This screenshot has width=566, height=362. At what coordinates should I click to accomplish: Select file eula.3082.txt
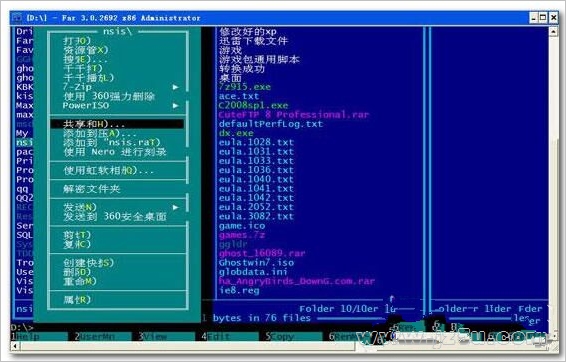pos(256,216)
